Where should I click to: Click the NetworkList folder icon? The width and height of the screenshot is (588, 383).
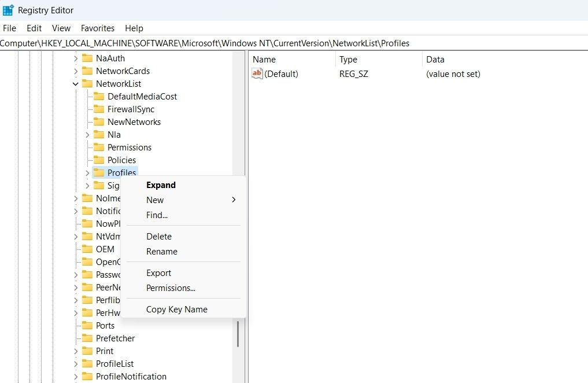coord(87,84)
